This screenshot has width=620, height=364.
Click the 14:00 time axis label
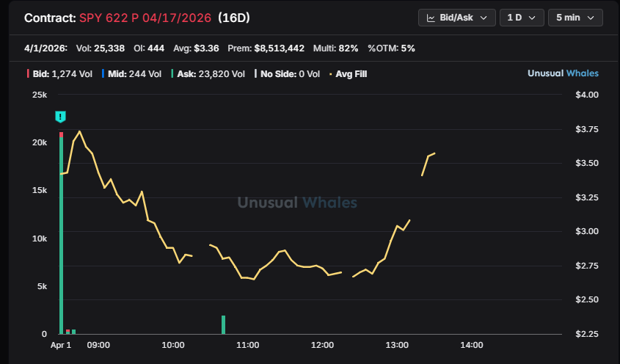(x=472, y=345)
